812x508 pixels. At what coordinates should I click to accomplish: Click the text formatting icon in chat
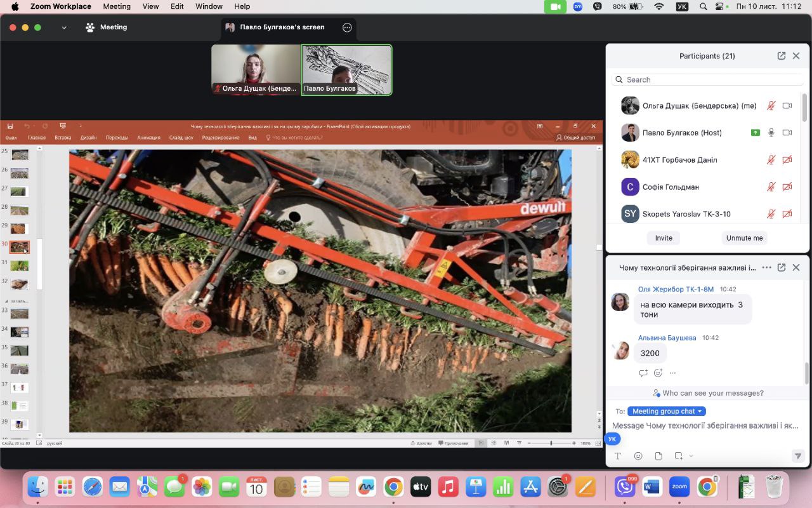pos(618,456)
